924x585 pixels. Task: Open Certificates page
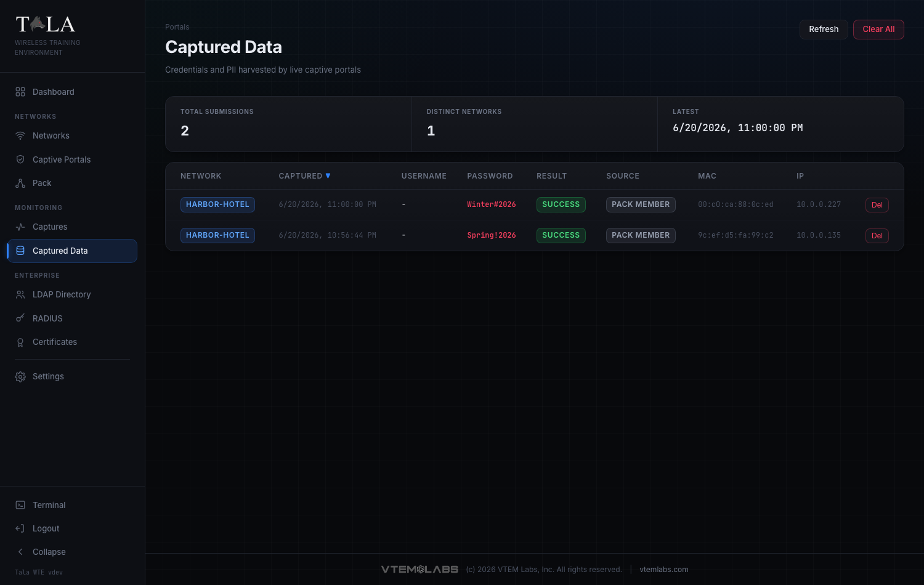click(x=72, y=342)
